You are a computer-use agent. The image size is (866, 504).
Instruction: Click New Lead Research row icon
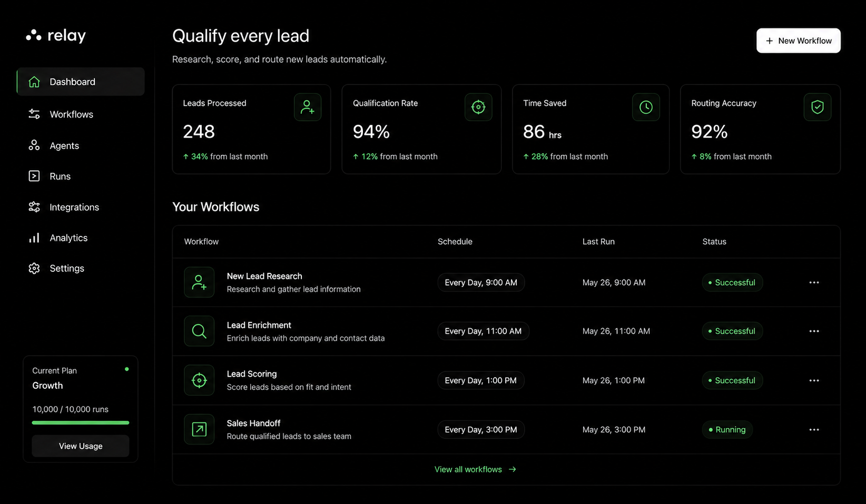point(199,282)
